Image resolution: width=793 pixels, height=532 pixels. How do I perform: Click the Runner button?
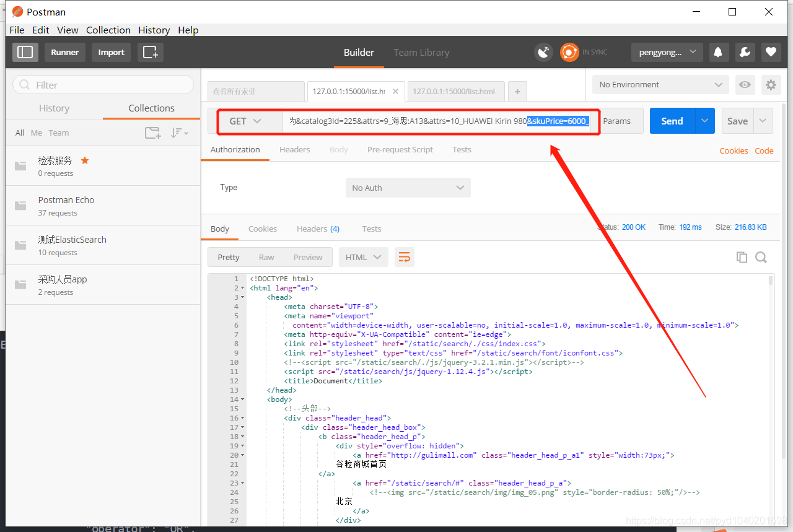[65, 53]
